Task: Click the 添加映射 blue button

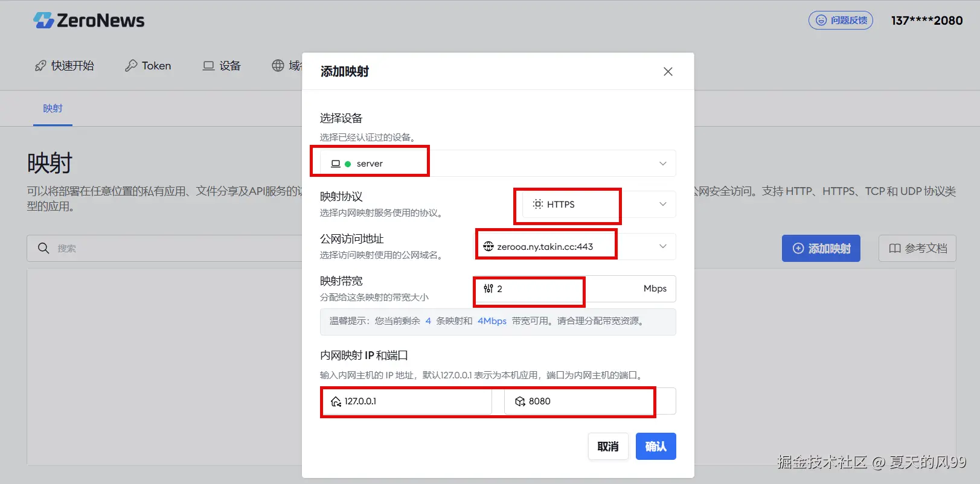Action: click(x=821, y=248)
